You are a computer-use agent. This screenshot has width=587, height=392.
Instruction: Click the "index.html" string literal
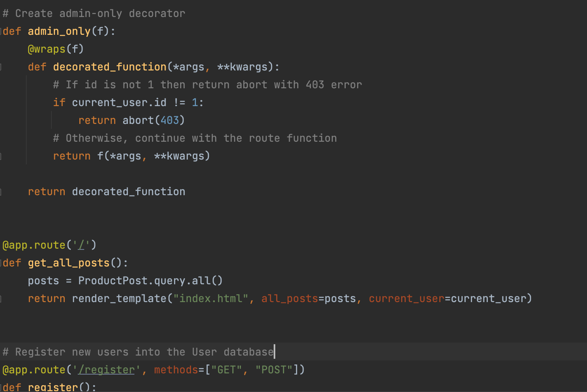(x=211, y=298)
